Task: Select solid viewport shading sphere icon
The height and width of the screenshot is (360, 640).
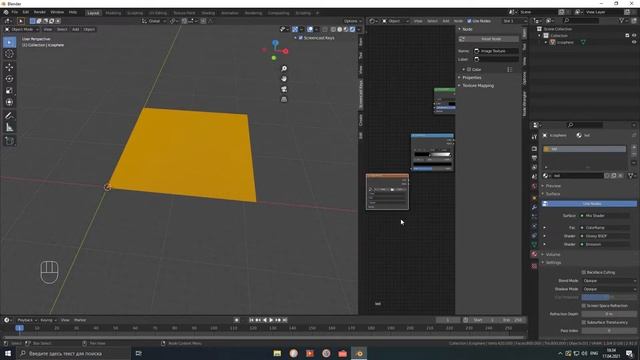Action: [x=340, y=29]
